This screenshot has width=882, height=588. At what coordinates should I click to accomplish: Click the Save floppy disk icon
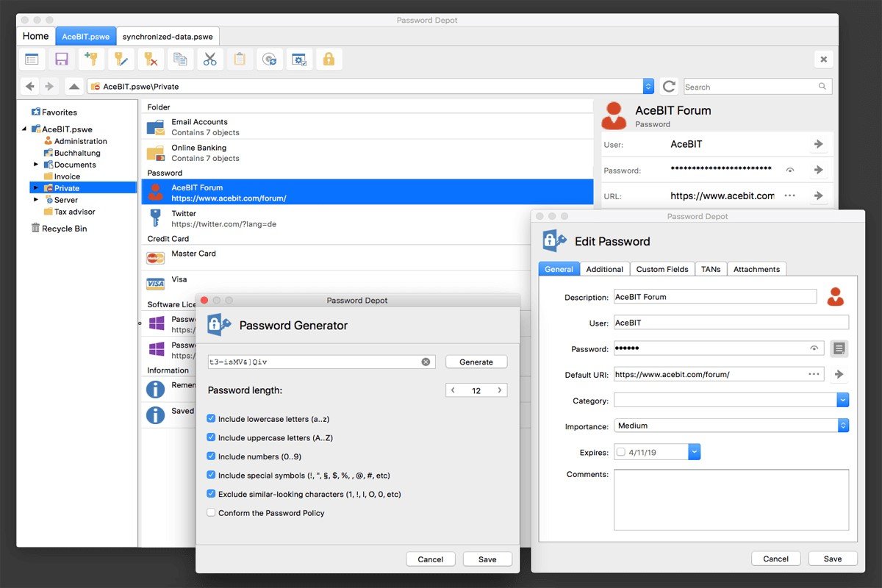[62, 60]
